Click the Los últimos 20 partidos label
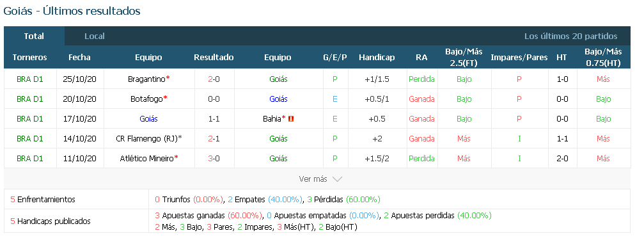 click(x=571, y=36)
